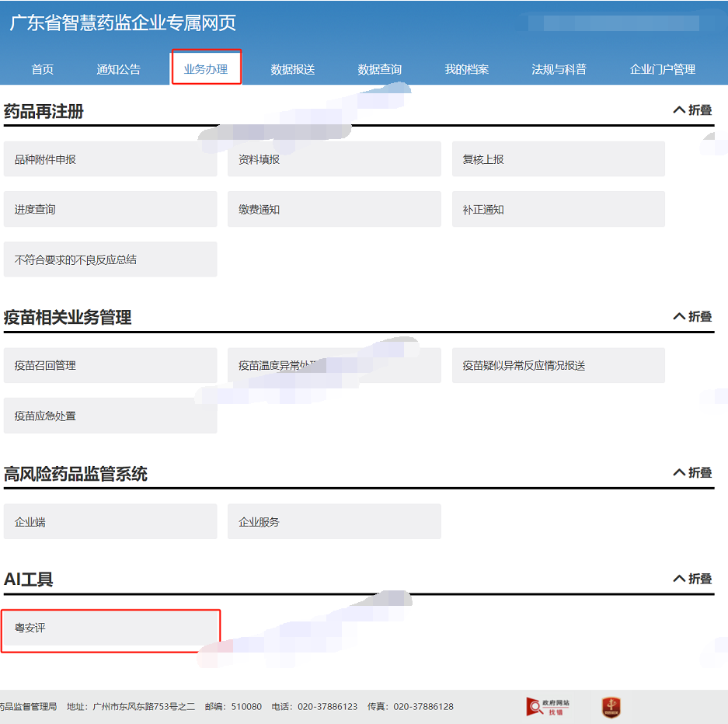Image resolution: width=728 pixels, height=724 pixels.
Task: Open the 缴费通知 entry
Action: point(334,210)
